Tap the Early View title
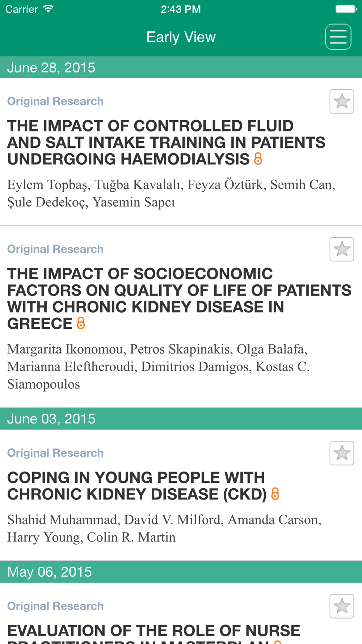 [181, 37]
